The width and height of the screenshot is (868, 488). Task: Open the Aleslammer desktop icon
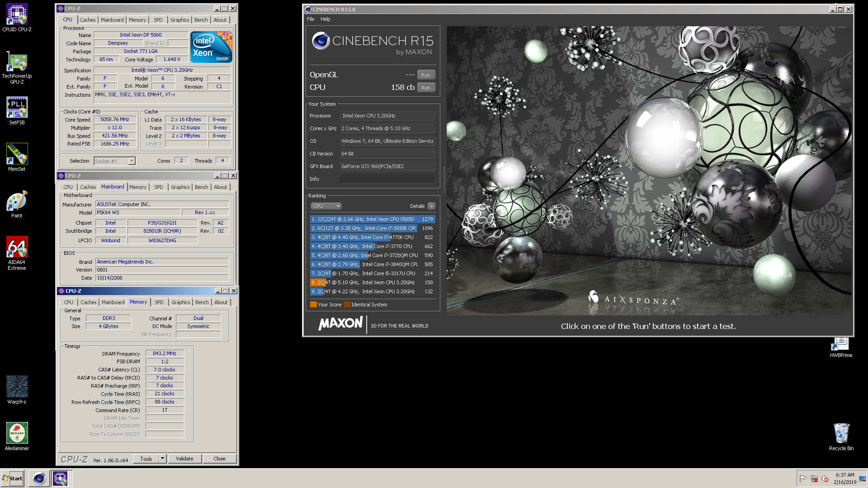pos(17,436)
